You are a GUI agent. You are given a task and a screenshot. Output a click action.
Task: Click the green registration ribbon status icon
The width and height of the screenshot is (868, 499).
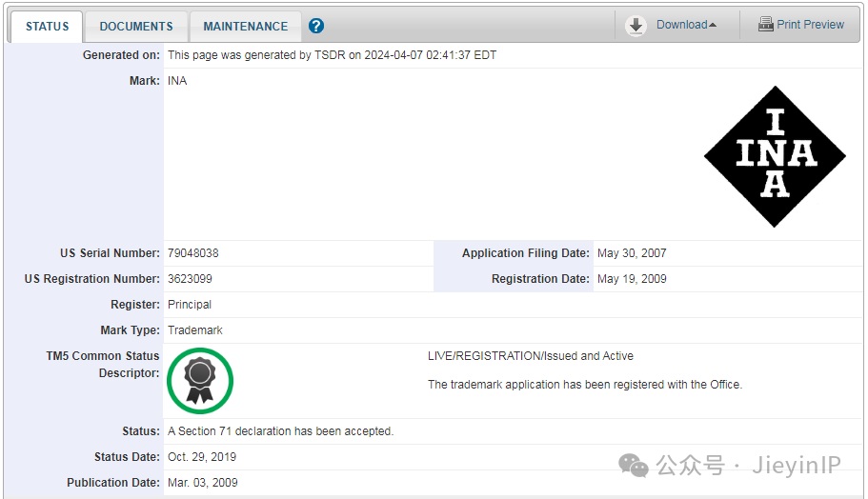click(x=200, y=381)
